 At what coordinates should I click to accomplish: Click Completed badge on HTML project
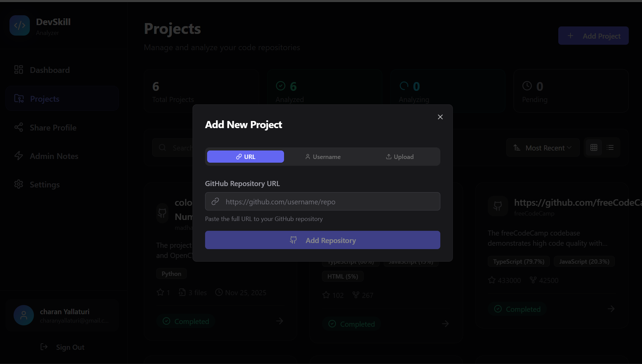click(x=352, y=324)
